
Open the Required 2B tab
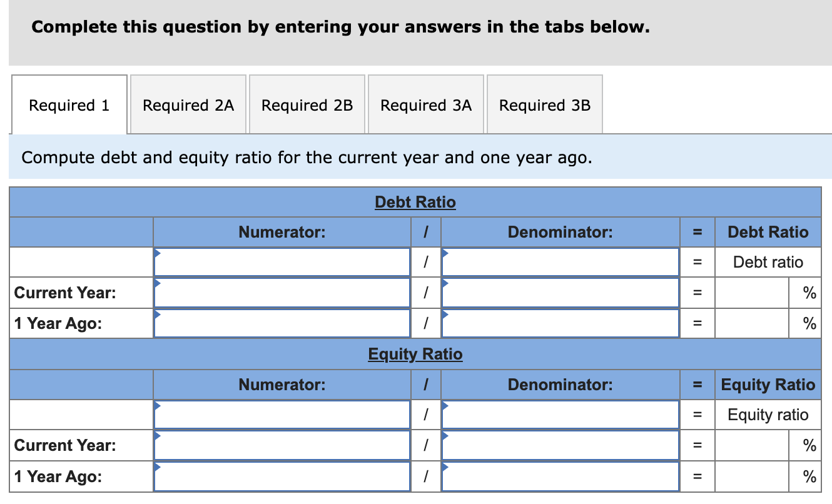pyautogui.click(x=307, y=104)
